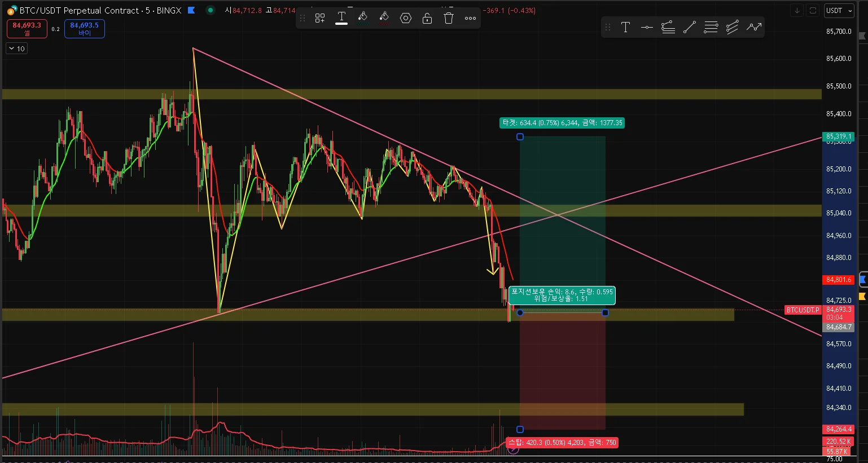Viewport: 868px width, 463px height.
Task: Click the entry-level right square handle
Action: [x=606, y=312]
